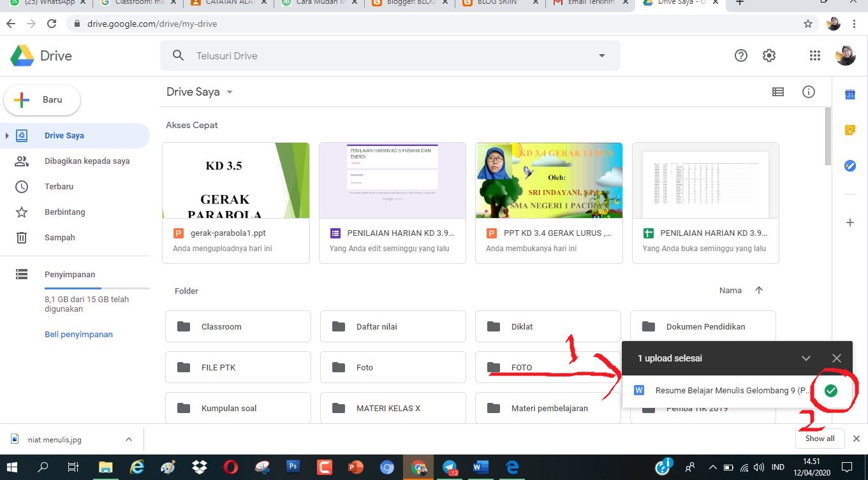The height and width of the screenshot is (480, 868).
Task: Open Google Drive settings gear
Action: tap(769, 55)
